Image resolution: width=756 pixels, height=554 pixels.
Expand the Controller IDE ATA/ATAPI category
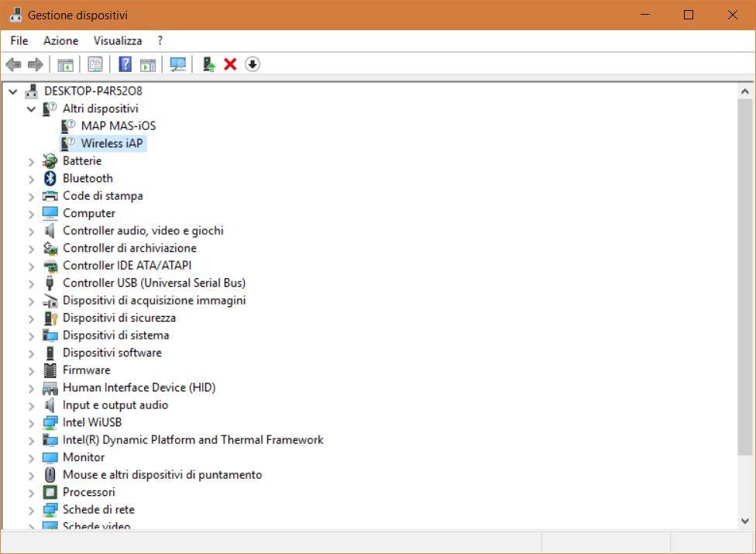(x=31, y=267)
